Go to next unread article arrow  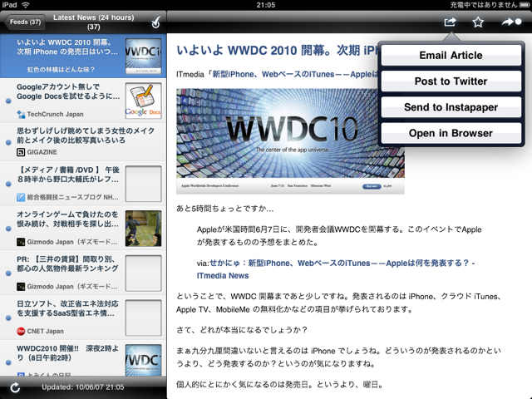click(510, 22)
